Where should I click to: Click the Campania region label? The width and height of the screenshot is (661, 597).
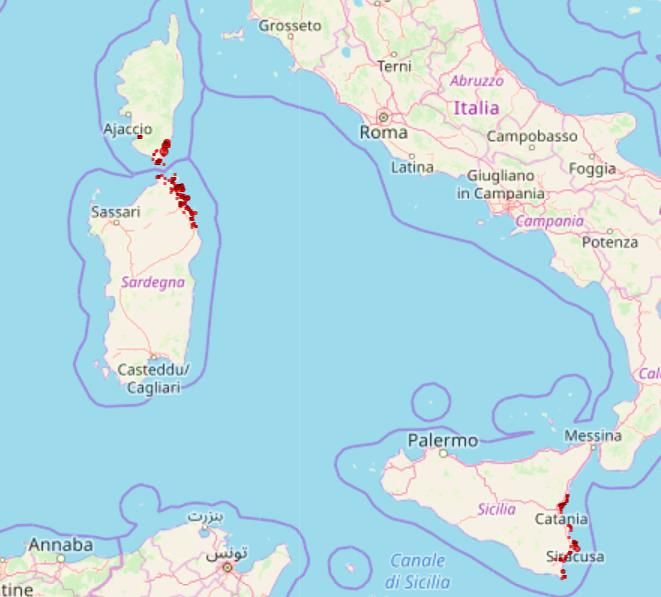(550, 221)
